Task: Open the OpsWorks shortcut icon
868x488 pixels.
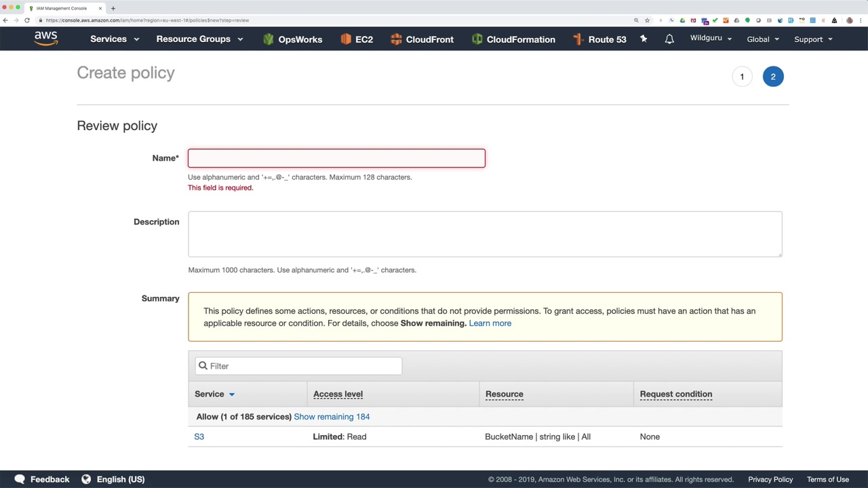Action: (269, 39)
